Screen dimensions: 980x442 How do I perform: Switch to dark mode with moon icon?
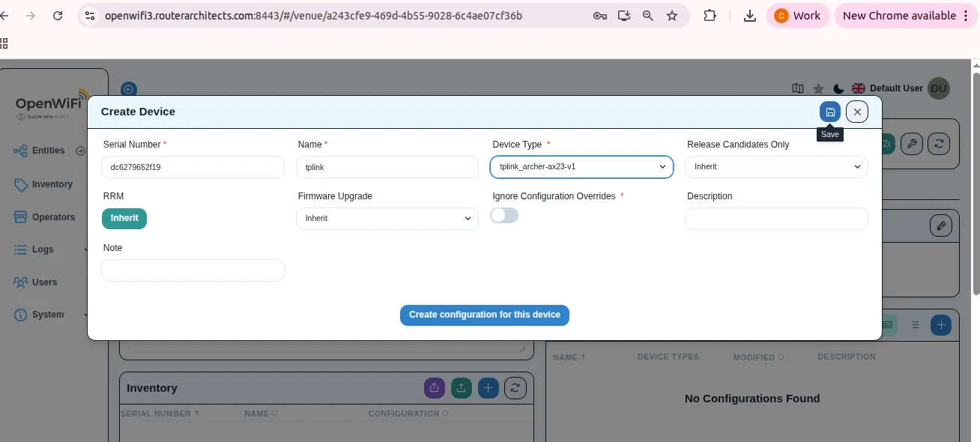[x=838, y=88]
